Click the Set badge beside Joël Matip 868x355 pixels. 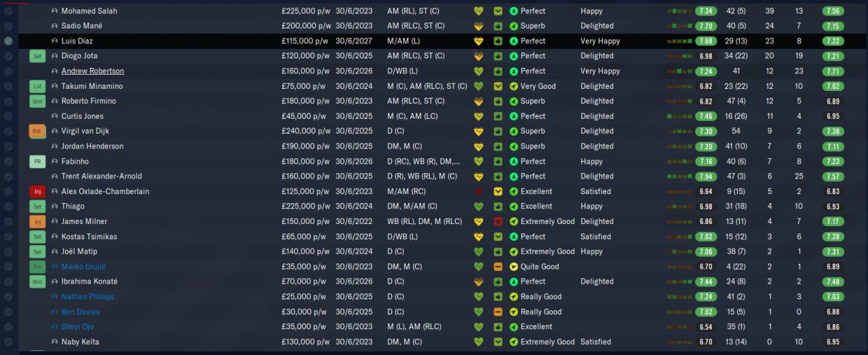[x=37, y=252]
